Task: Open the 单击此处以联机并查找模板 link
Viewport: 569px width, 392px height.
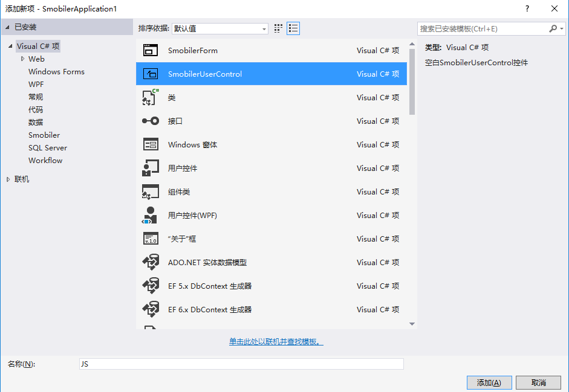Action: 276,342
